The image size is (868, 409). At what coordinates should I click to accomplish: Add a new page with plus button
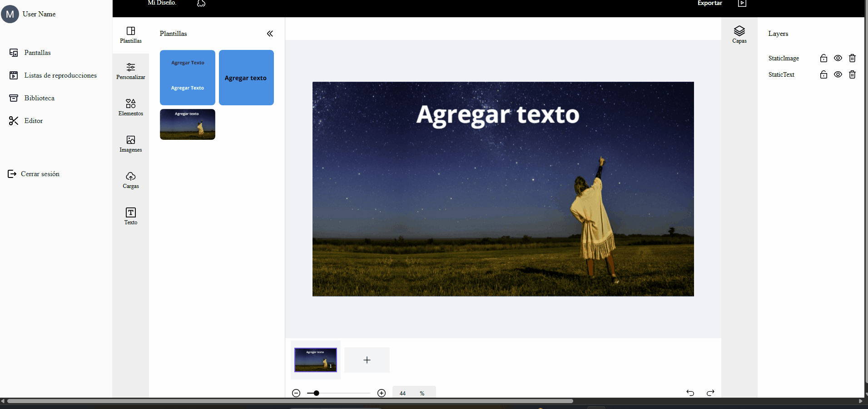367,360
